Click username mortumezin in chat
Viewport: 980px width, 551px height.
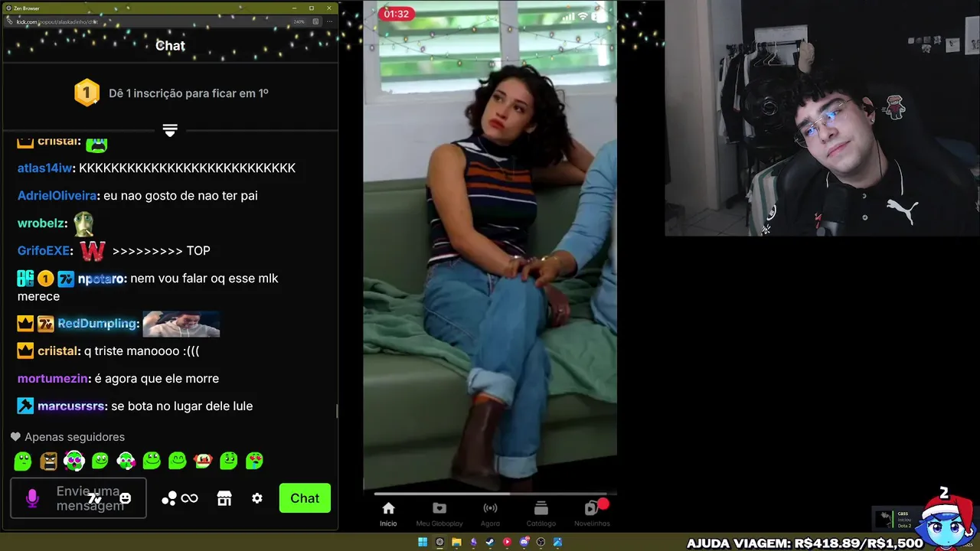[53, 379]
